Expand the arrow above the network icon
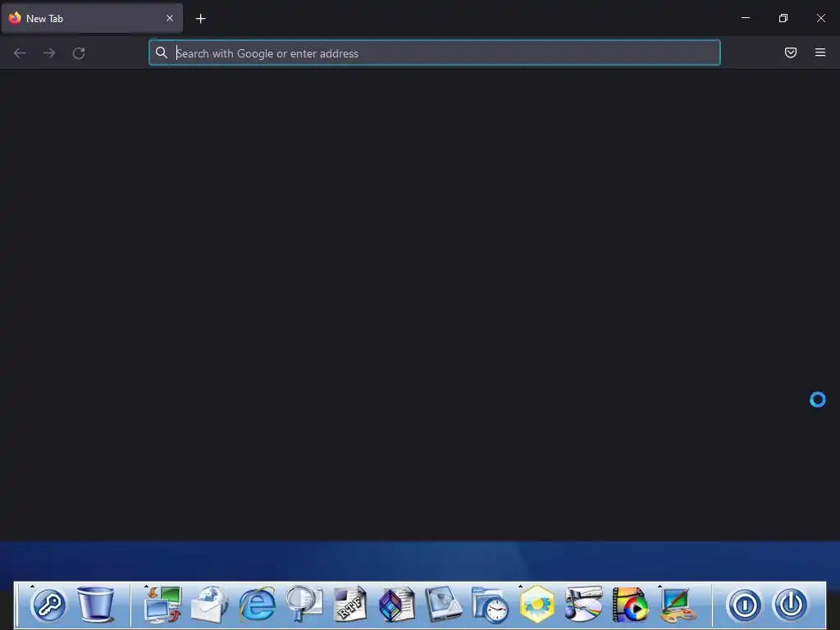Screen dimensions: 840x630 coord(146,586)
